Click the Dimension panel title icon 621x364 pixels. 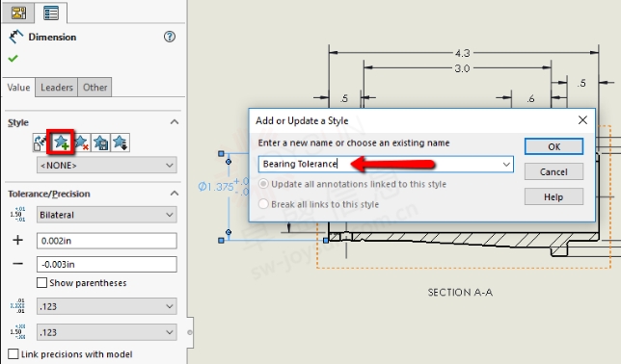[x=16, y=37]
